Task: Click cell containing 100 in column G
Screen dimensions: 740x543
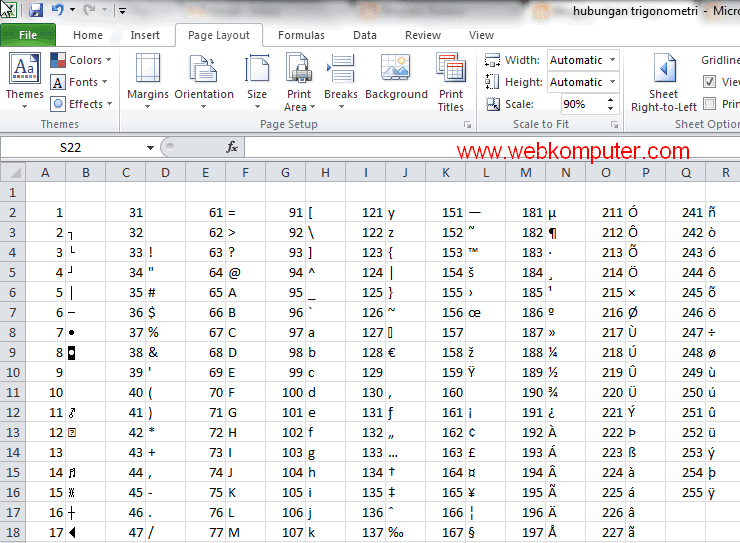Action: (286, 393)
